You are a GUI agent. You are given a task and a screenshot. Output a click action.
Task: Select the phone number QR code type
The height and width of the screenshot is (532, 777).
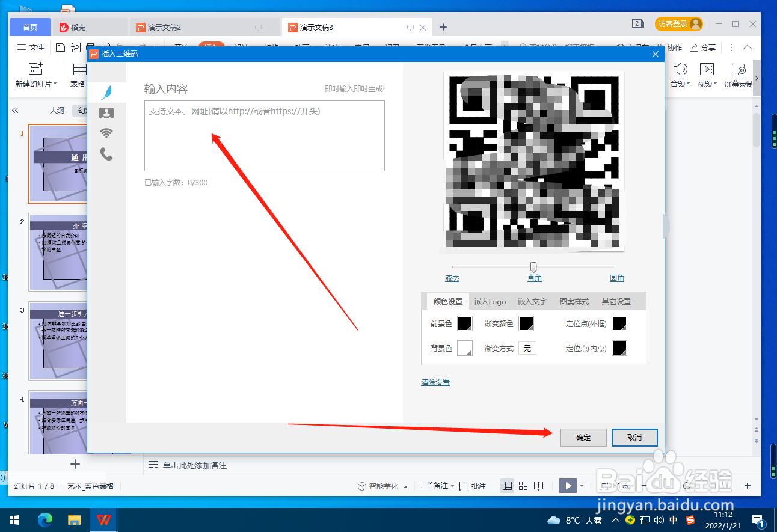point(106,154)
